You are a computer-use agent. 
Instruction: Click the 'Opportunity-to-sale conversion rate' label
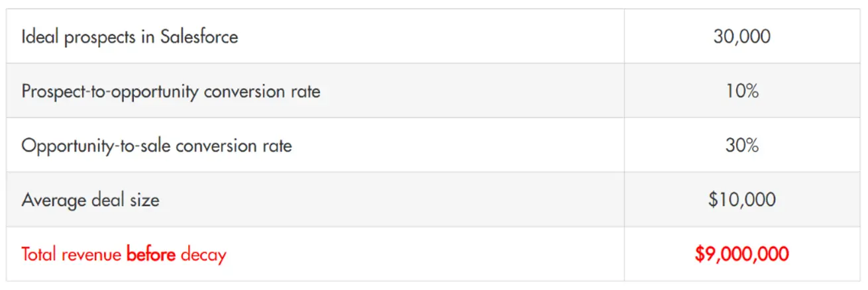[x=157, y=145]
